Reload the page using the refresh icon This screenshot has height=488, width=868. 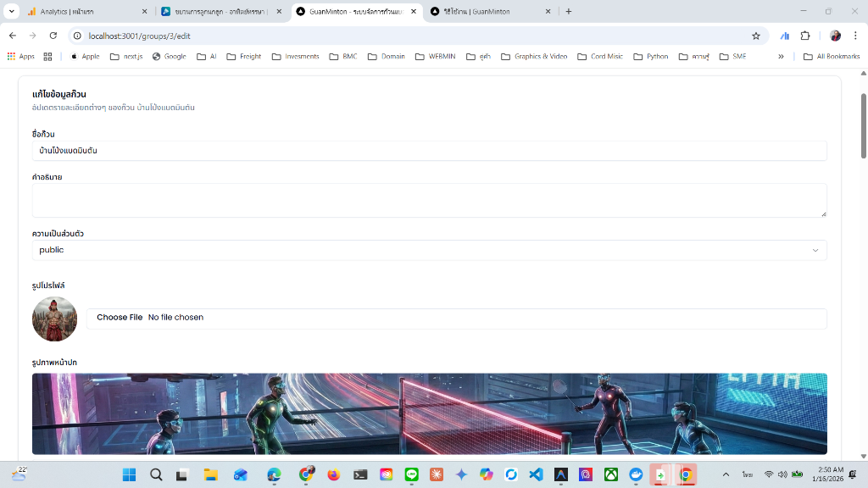[x=53, y=36]
